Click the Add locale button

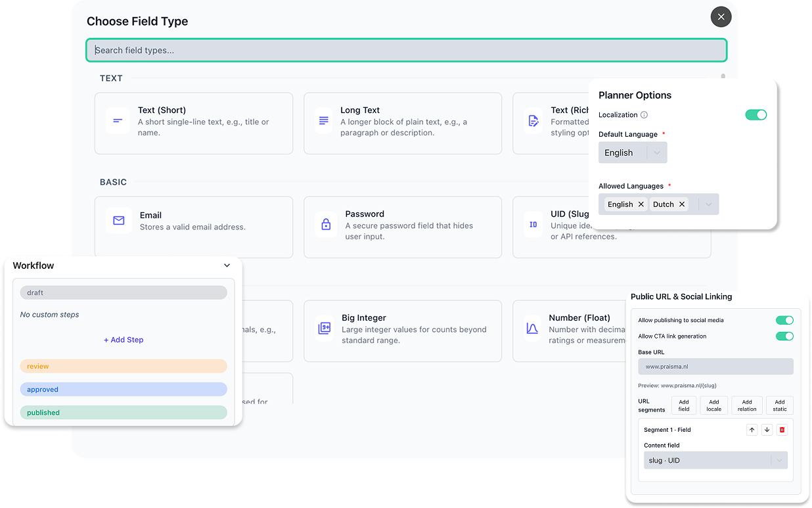[x=713, y=405]
